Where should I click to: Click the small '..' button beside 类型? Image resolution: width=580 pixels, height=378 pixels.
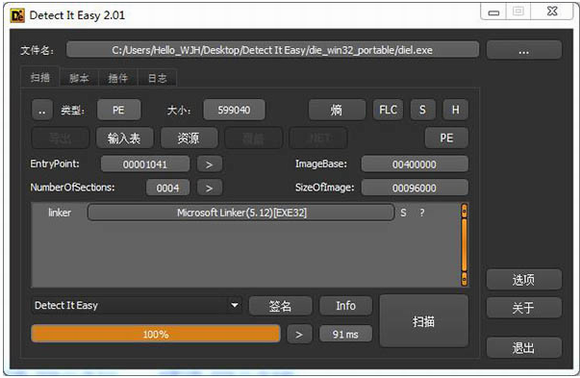point(42,110)
